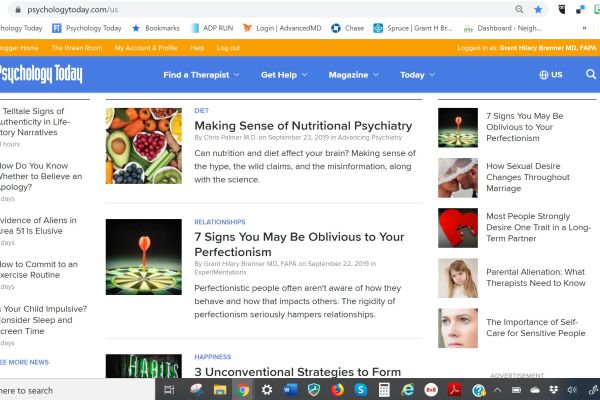600x400 pixels.
Task: Open Firefox from the taskbar
Action: pos(337,390)
